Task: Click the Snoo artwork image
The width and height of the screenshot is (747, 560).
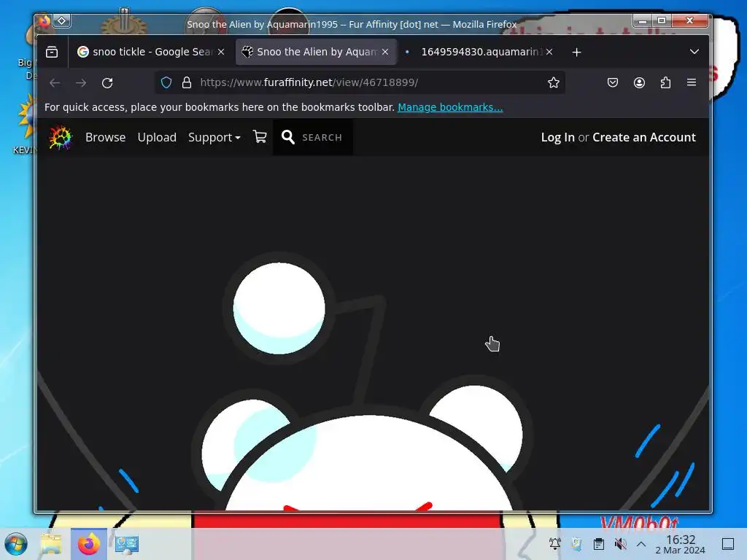Action: click(x=373, y=333)
